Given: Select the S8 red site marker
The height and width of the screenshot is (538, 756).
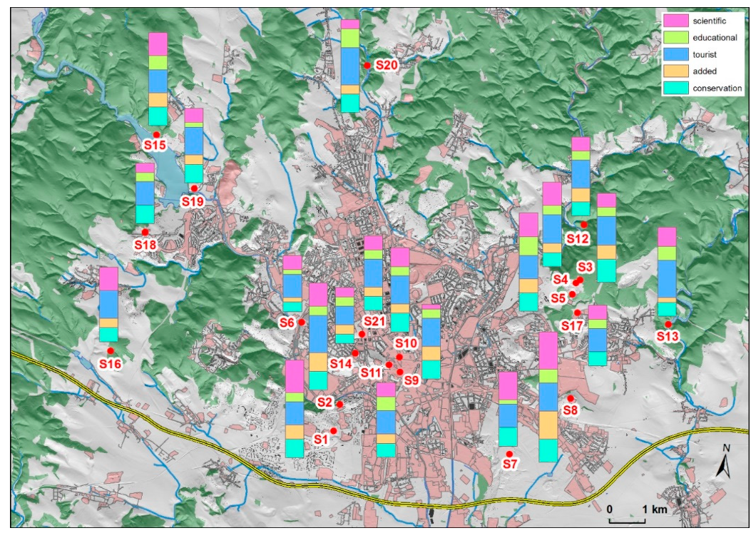Looking at the screenshot, I should pos(571,398).
